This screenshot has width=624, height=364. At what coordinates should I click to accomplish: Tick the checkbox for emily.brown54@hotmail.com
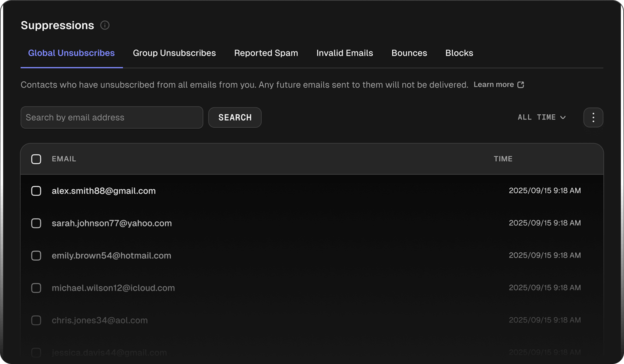click(36, 256)
